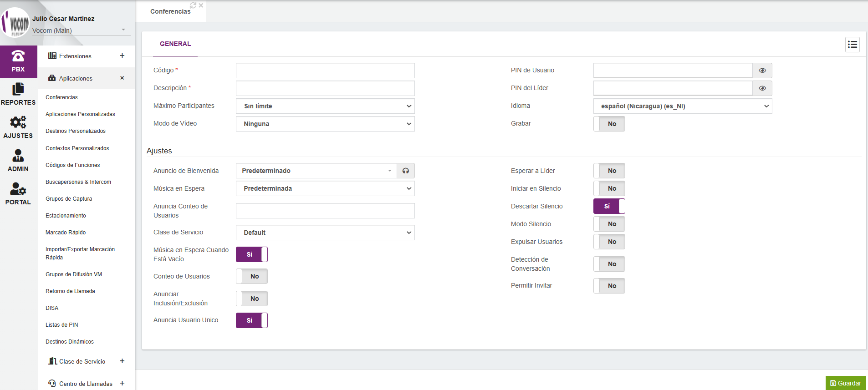Show the PIN del Líder value
The height and width of the screenshot is (390, 868).
pos(762,88)
